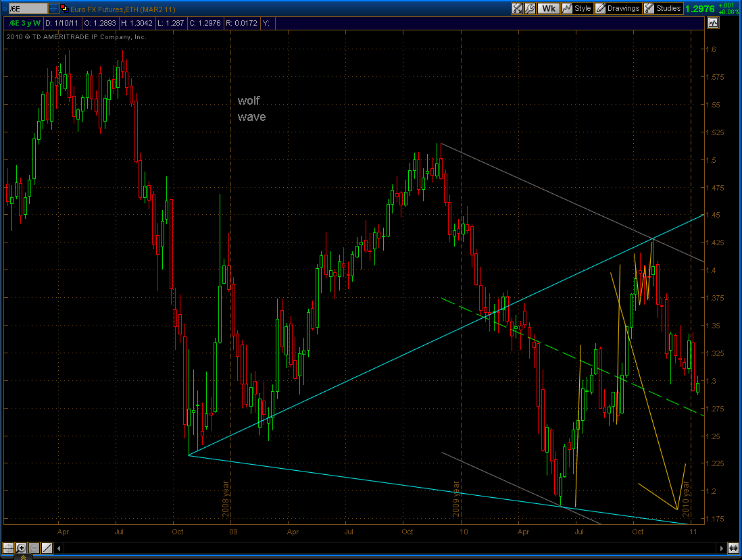This screenshot has width=742, height=560.
Task: Click the chart mode icon above price axis
Action: pos(713,23)
